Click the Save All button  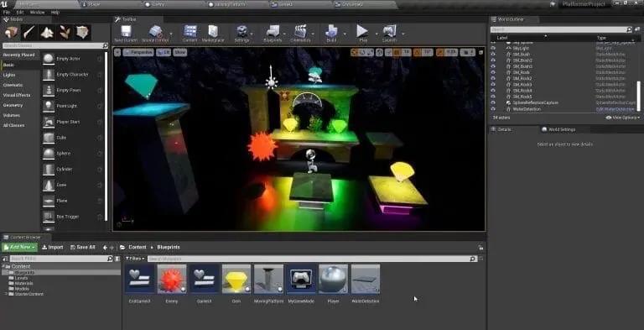coord(82,248)
